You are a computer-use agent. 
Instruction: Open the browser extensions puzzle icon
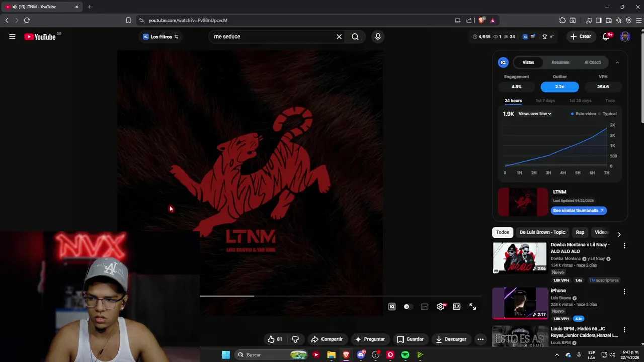coord(562,20)
